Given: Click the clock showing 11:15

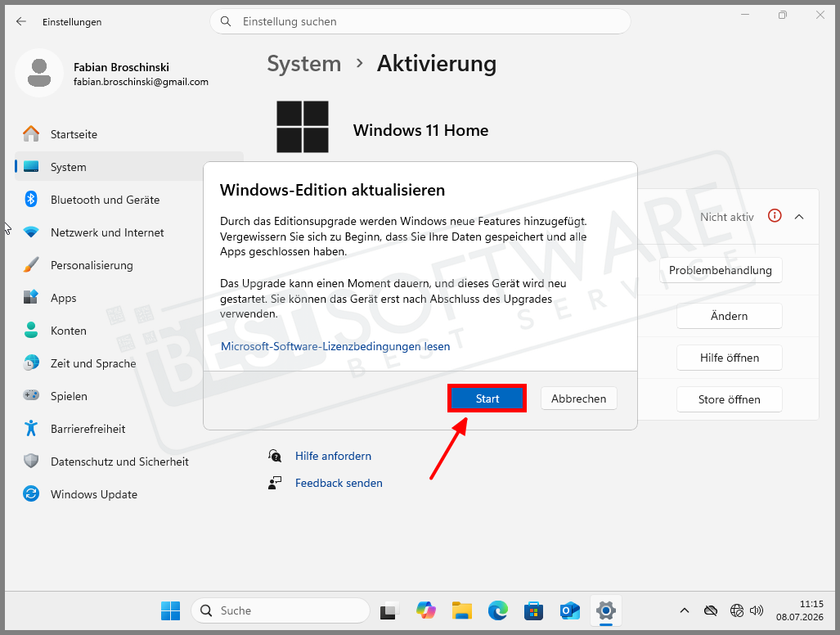Looking at the screenshot, I should [x=811, y=604].
